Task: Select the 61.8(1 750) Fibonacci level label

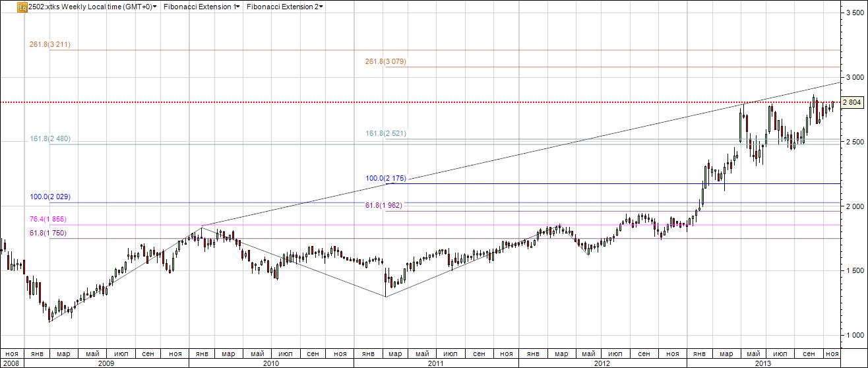Action: tap(47, 233)
